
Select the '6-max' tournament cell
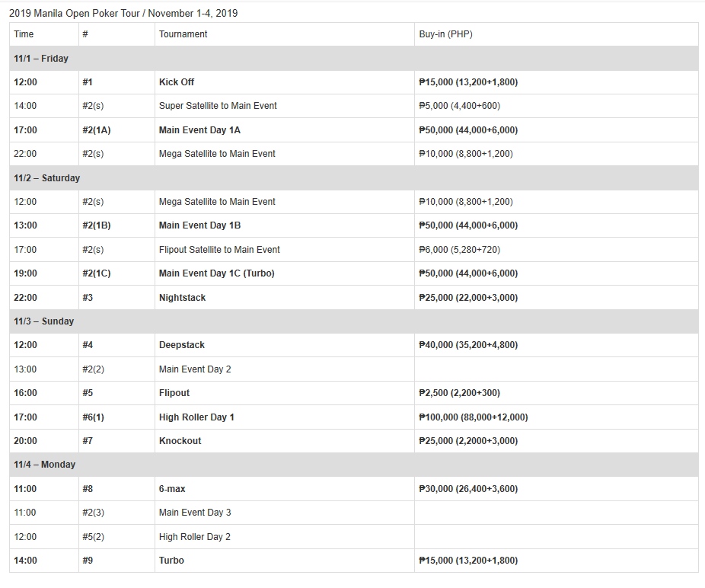point(285,489)
